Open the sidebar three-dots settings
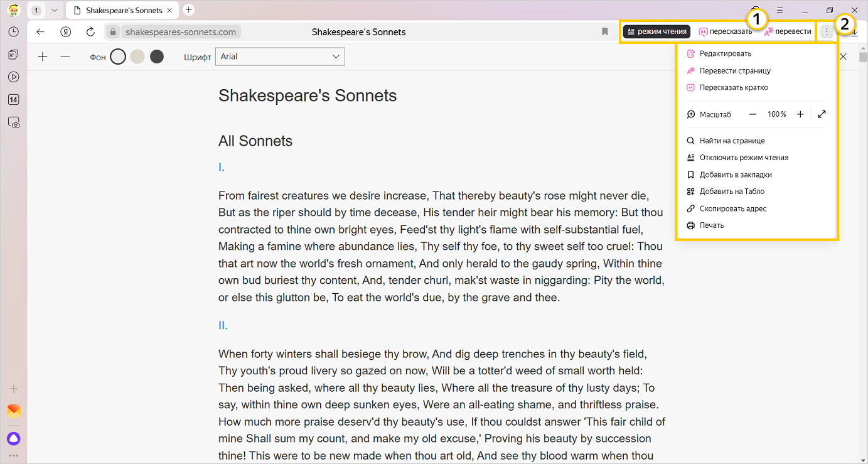 14,455
